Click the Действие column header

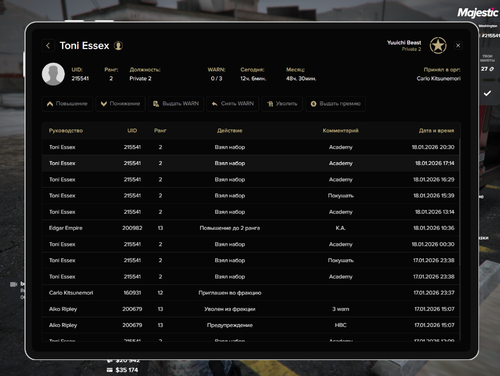tap(230, 131)
